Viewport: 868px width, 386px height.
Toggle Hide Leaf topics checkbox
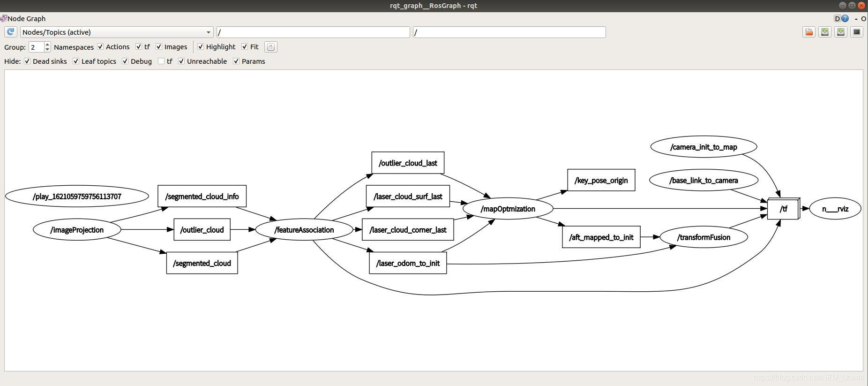click(76, 61)
